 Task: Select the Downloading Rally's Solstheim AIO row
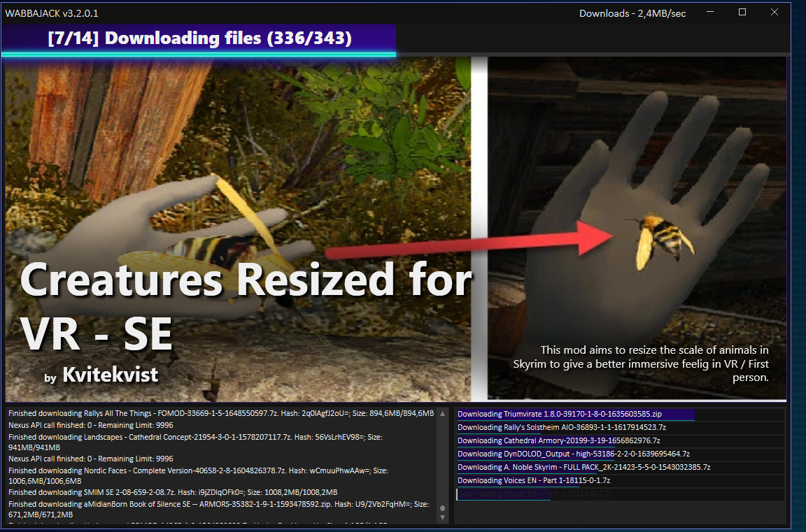pyautogui.click(x=621, y=427)
